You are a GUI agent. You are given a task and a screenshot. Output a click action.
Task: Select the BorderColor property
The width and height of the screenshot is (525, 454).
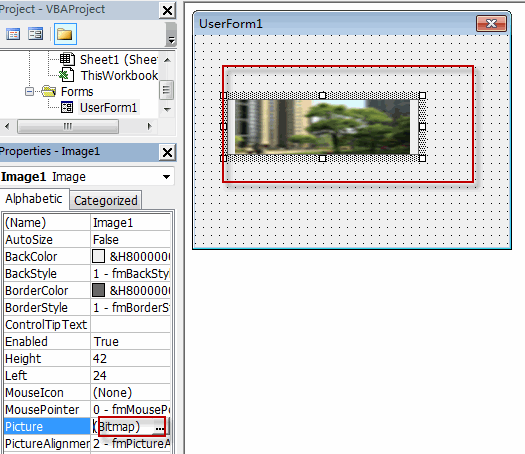click(x=47, y=291)
